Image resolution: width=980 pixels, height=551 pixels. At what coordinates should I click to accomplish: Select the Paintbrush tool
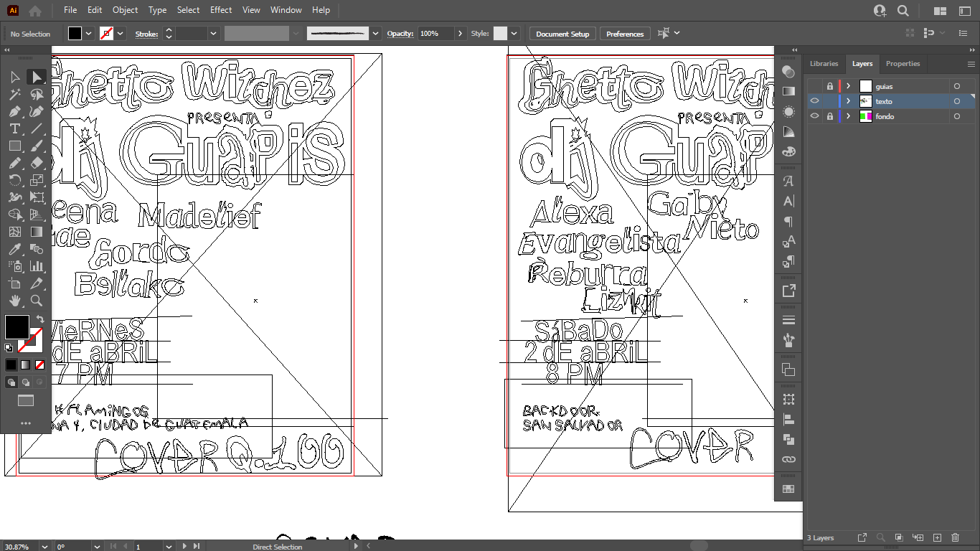pyautogui.click(x=37, y=146)
